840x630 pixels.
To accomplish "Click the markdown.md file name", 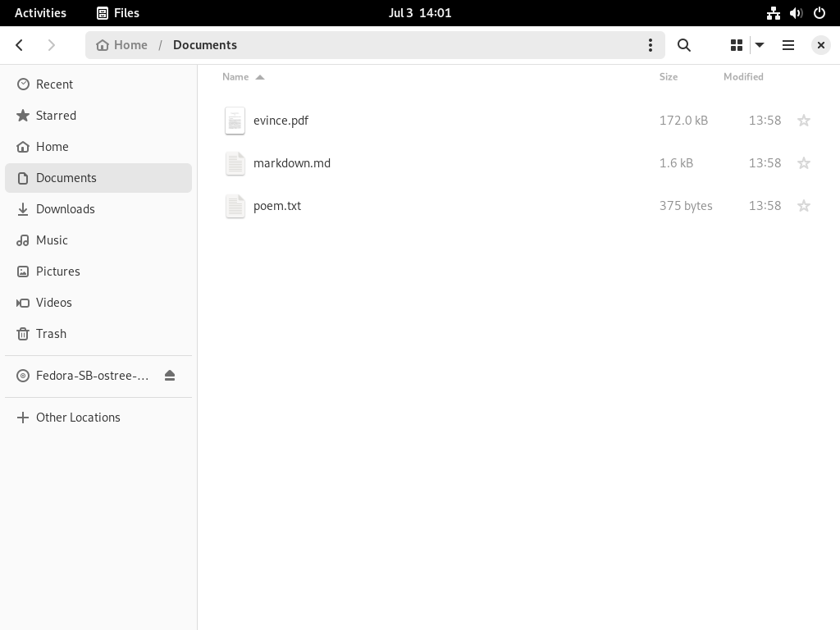I will 292,163.
